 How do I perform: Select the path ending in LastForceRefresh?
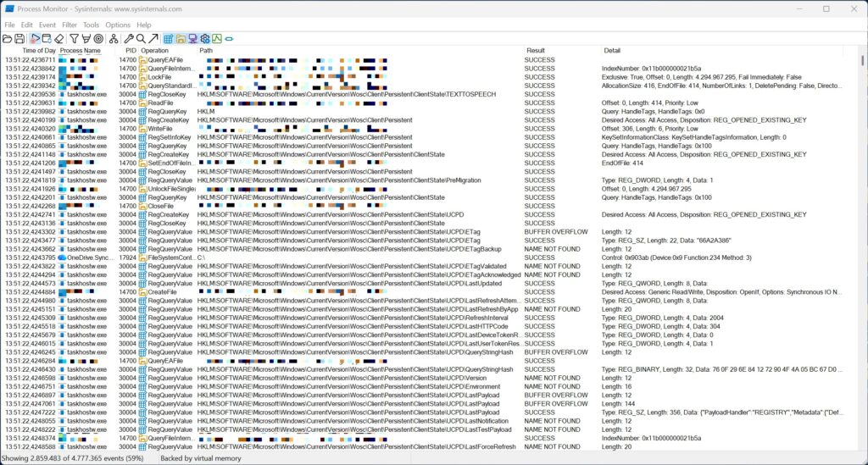(357, 446)
